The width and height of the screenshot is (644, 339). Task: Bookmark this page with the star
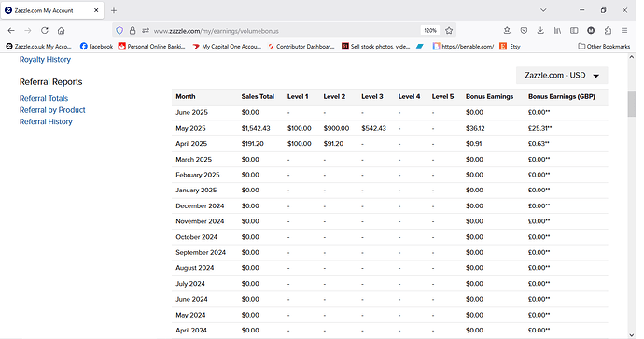click(449, 31)
